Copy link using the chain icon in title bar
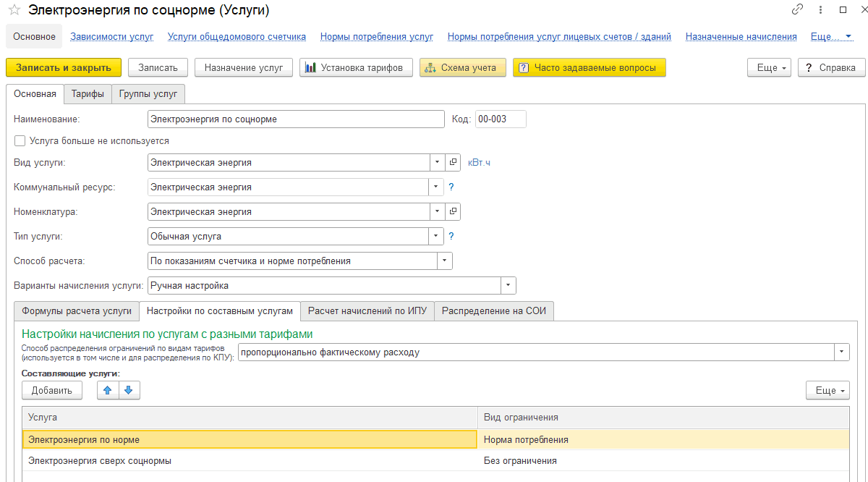Screen dimensions: 868x482 798,9
